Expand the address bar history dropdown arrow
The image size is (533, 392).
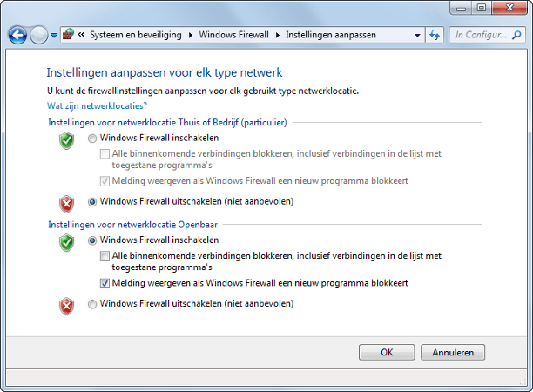[x=416, y=36]
